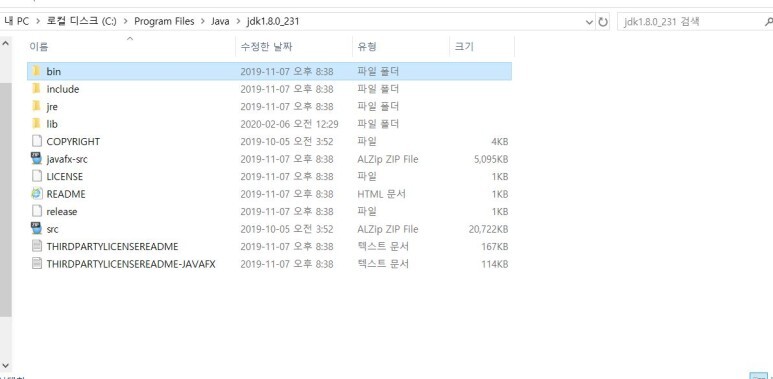The height and width of the screenshot is (379, 773).
Task: Select the jre folder icon
Action: click(x=36, y=106)
